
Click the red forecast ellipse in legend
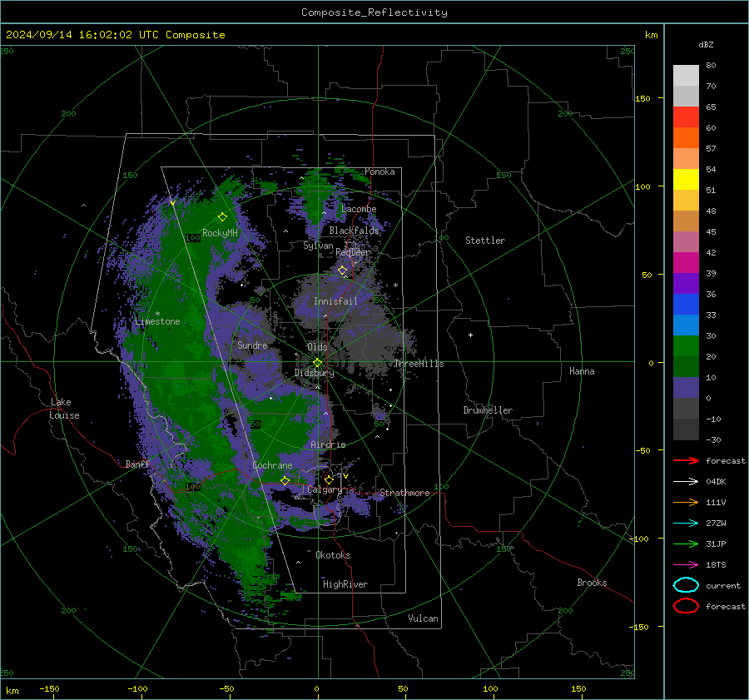[686, 606]
